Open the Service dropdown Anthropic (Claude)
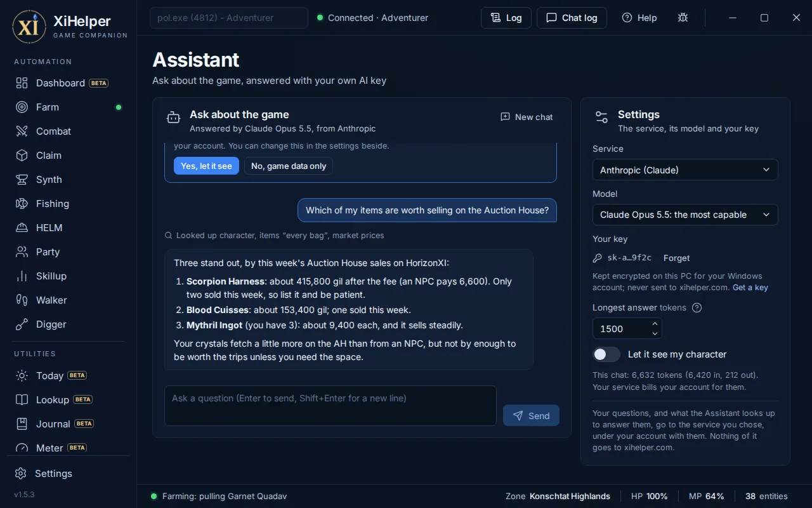 [x=685, y=170]
